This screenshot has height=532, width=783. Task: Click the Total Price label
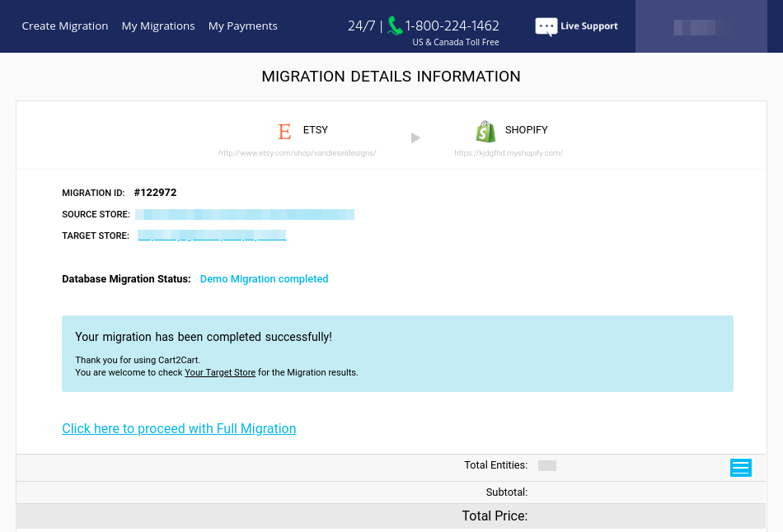[x=495, y=516]
